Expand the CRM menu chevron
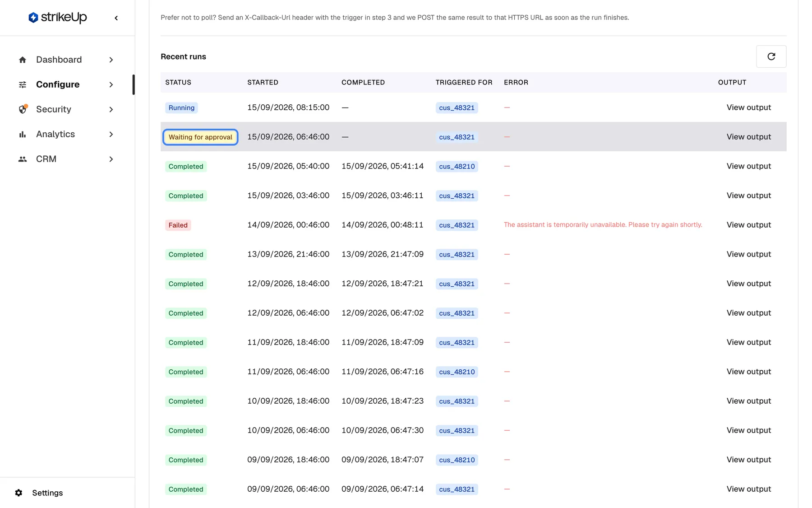 point(111,159)
